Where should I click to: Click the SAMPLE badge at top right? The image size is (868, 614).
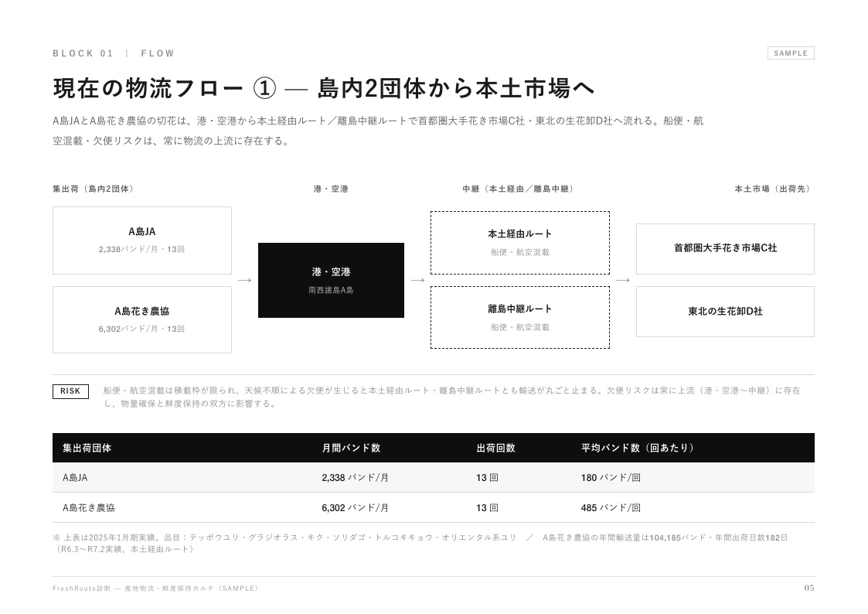point(791,53)
